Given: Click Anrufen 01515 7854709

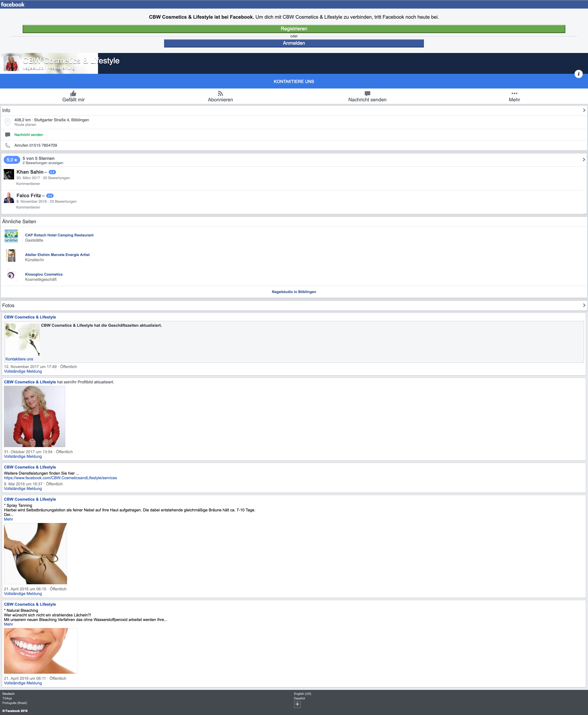Looking at the screenshot, I should click(36, 145).
